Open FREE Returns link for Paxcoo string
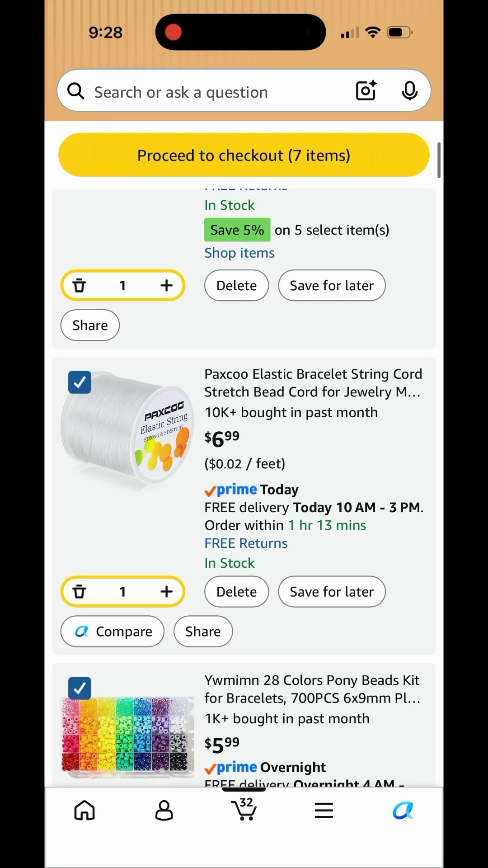This screenshot has height=868, width=488. tap(246, 543)
